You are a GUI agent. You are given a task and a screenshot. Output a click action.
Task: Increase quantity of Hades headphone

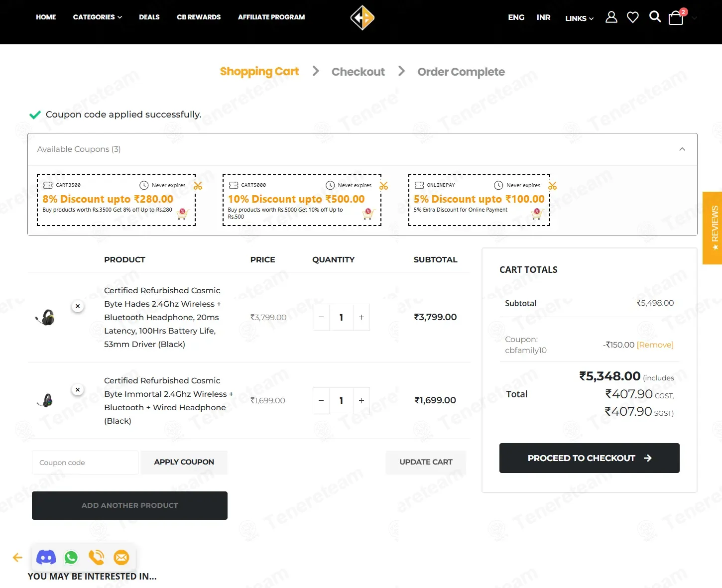361,317
